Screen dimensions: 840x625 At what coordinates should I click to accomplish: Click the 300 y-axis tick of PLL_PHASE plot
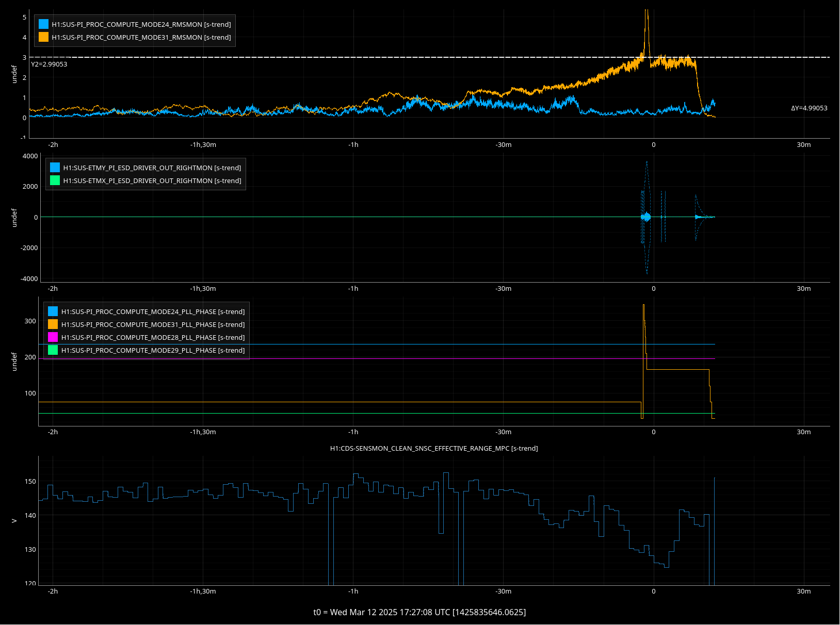(30, 321)
